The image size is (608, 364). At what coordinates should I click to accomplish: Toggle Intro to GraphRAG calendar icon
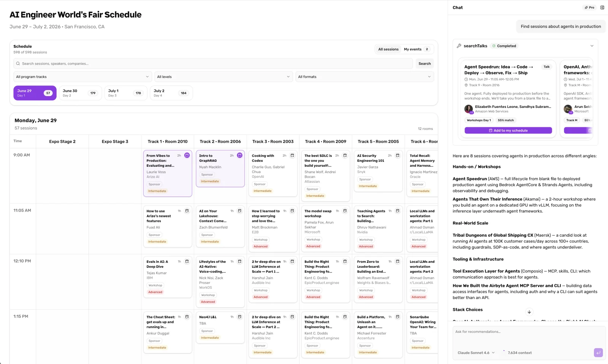point(240,155)
